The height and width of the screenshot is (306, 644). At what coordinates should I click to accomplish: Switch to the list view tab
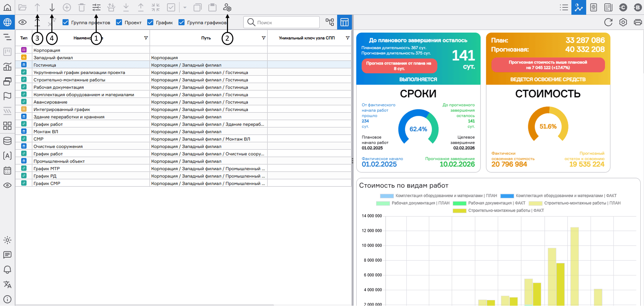564,7
